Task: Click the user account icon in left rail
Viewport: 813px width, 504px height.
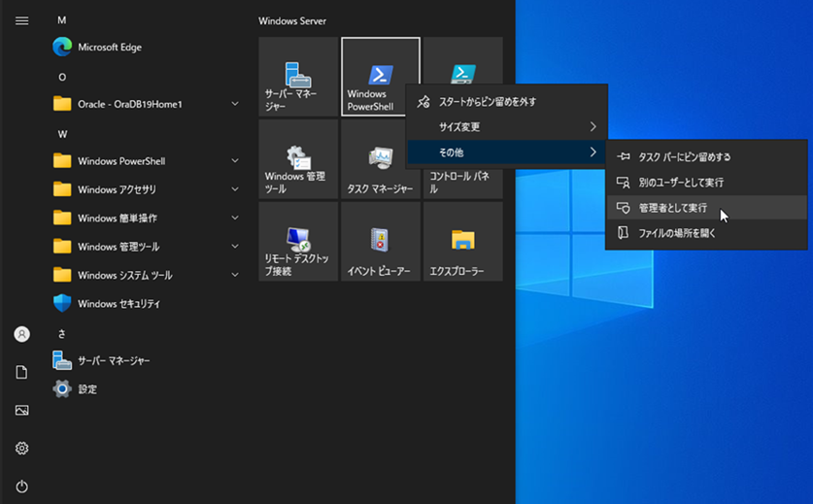Action: tap(21, 334)
